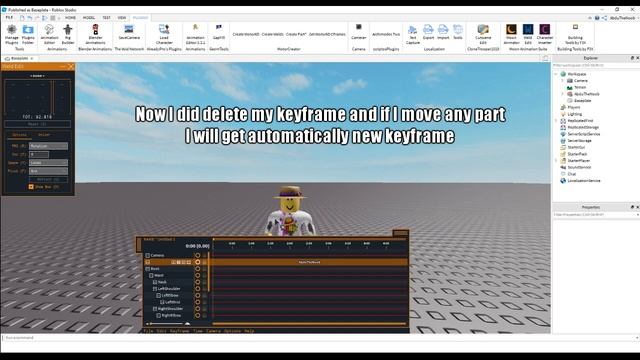The image size is (640, 360).
Task: Open the Plugins Folder
Action: 28,34
